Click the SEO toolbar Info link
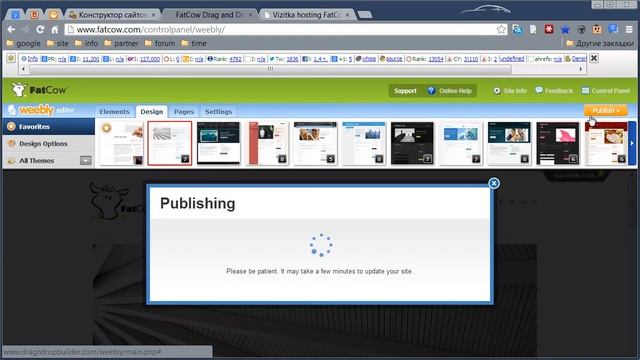This screenshot has width=640, height=360. pos(33,59)
